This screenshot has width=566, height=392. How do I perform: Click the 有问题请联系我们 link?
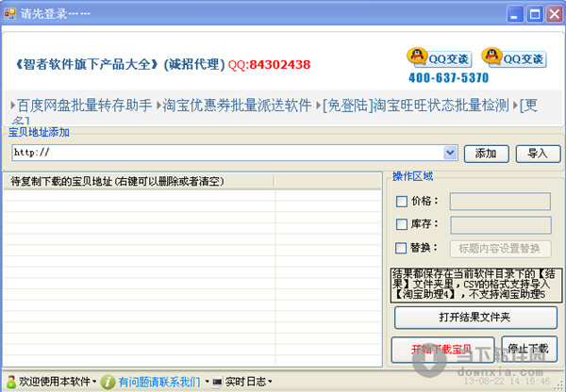159,382
